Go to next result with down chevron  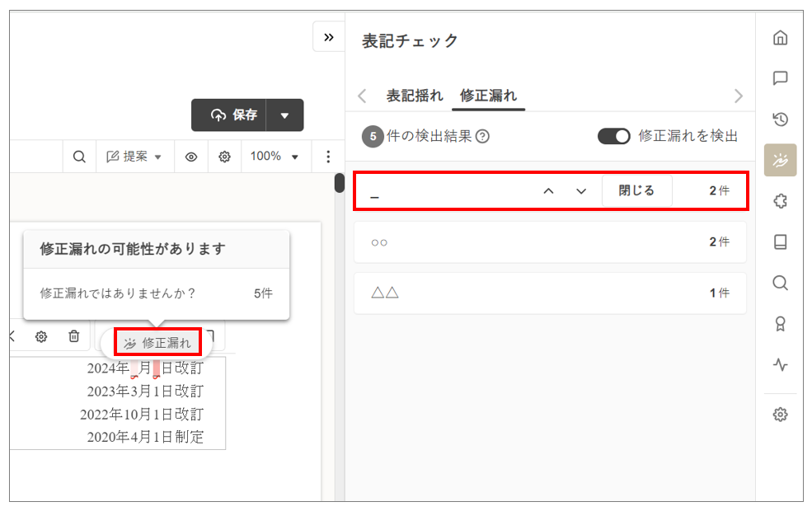(581, 191)
